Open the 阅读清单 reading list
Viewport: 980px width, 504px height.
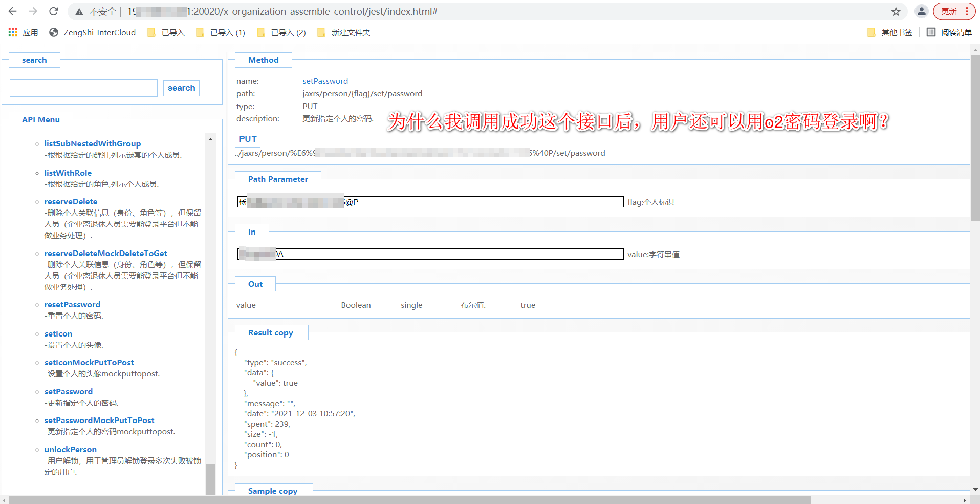coord(949,32)
